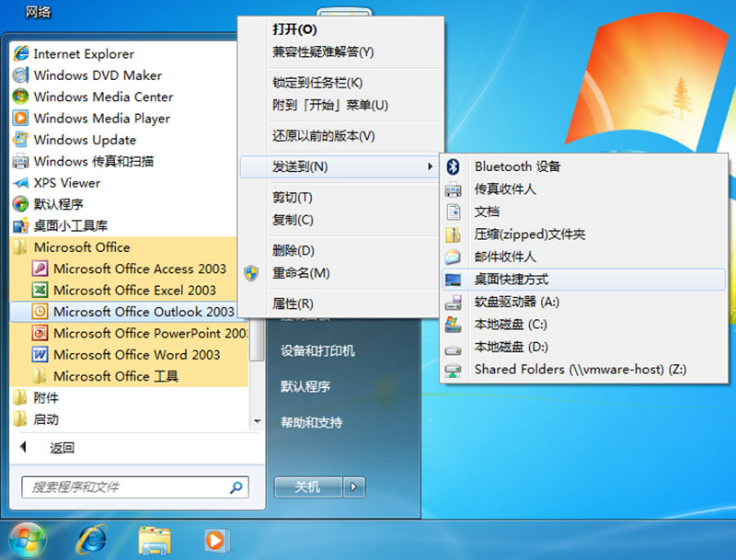Expand the 附件 folder
Screen dimensions: 736x560
click(x=129, y=398)
